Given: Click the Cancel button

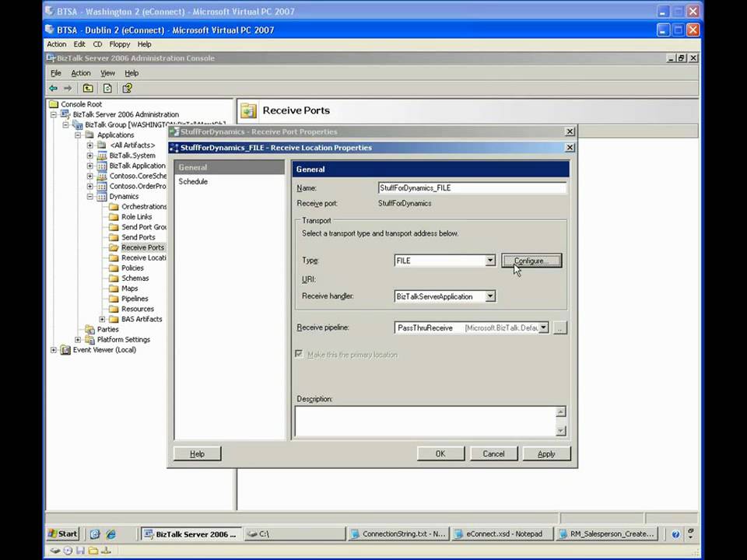Looking at the screenshot, I should [x=493, y=453].
